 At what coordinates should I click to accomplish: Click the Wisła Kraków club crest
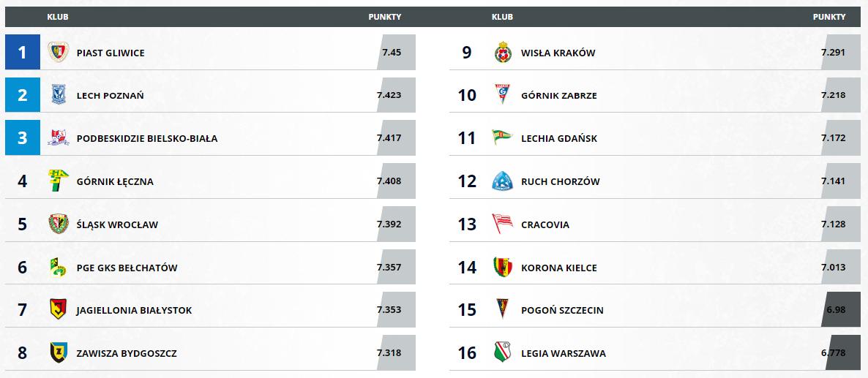pyautogui.click(x=503, y=52)
